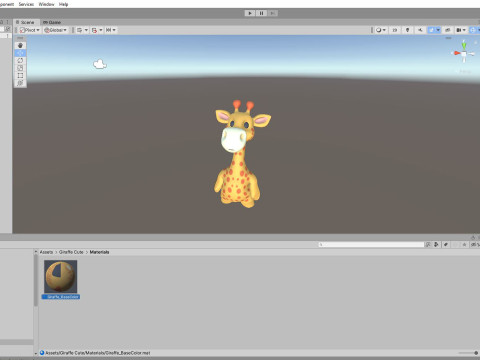Click the hierarchy search filter icon

pos(8,30)
